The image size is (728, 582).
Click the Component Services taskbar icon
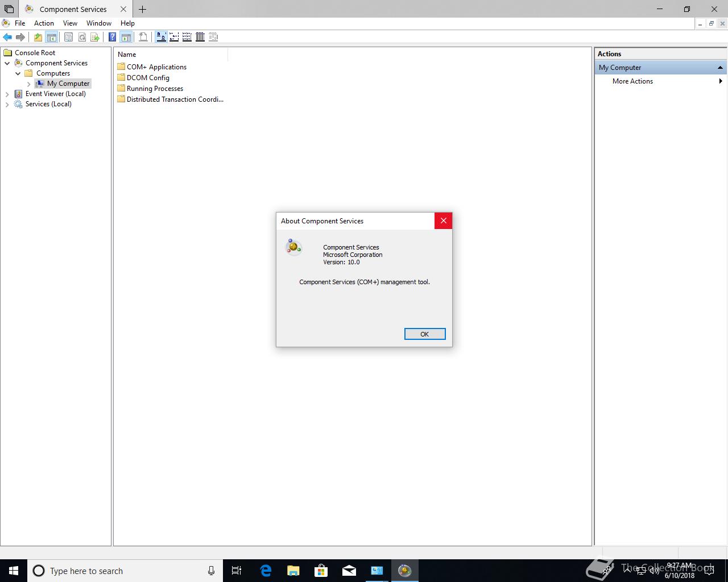405,571
